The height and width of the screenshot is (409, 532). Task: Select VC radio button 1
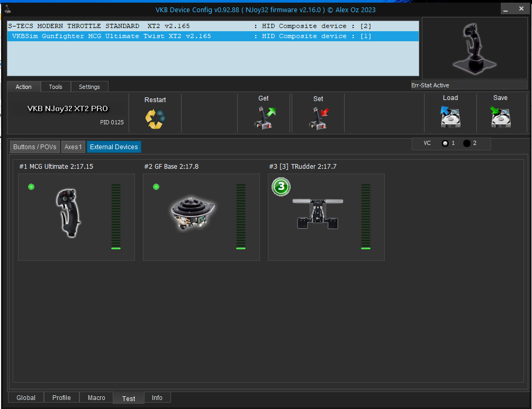(445, 143)
